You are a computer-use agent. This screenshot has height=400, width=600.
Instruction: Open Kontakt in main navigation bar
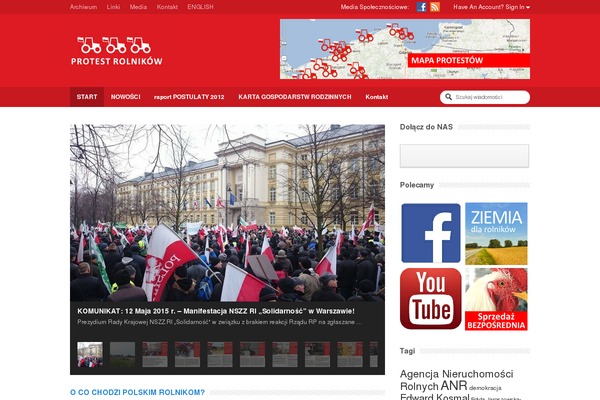click(x=377, y=97)
